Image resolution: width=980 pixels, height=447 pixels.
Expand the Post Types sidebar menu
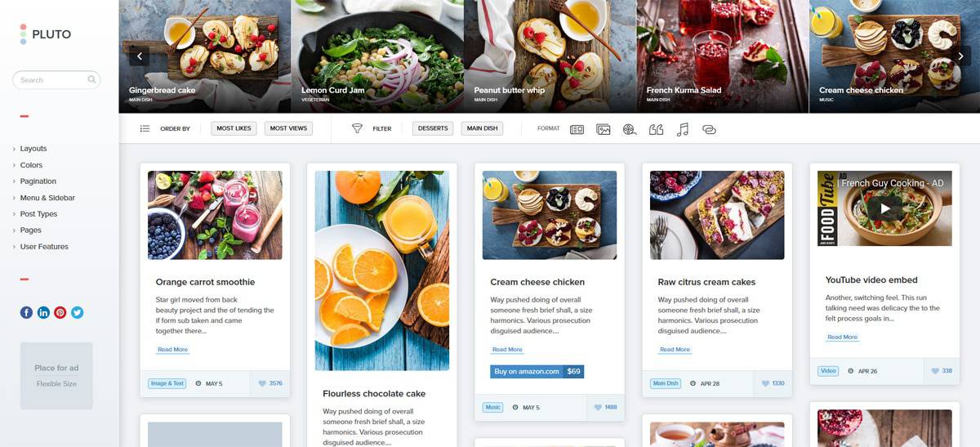pyautogui.click(x=38, y=214)
